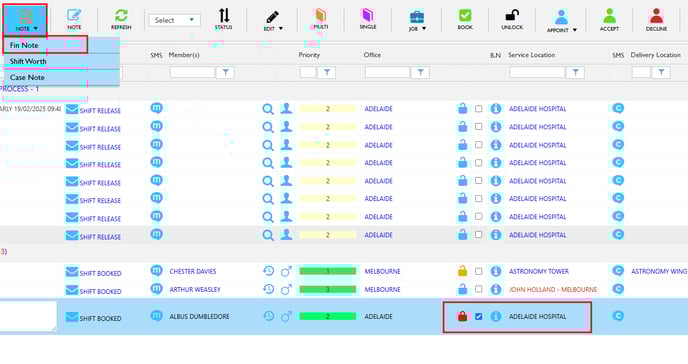The image size is (688, 364).
Task: Focus the Office filter text box
Action: pyautogui.click(x=387, y=72)
